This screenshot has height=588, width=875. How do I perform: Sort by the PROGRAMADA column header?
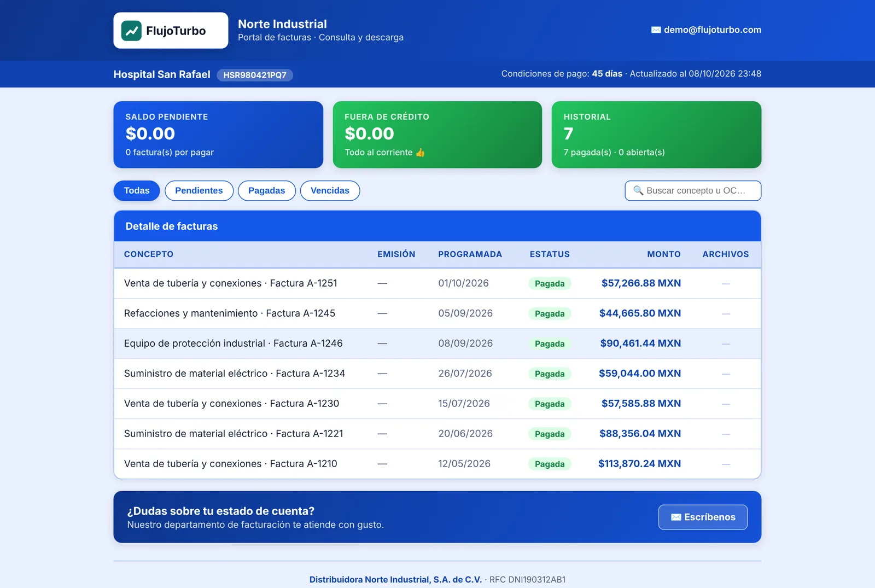(x=470, y=254)
